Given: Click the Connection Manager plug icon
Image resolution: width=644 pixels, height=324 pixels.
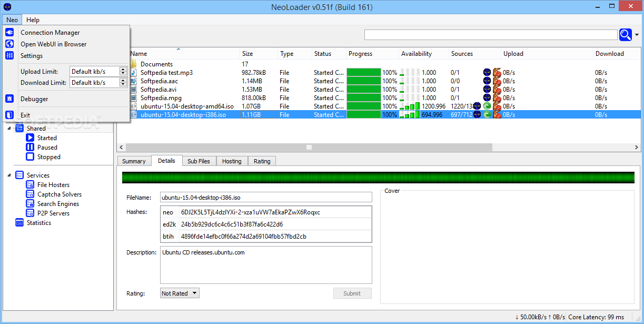Looking at the screenshot, I should [9, 33].
